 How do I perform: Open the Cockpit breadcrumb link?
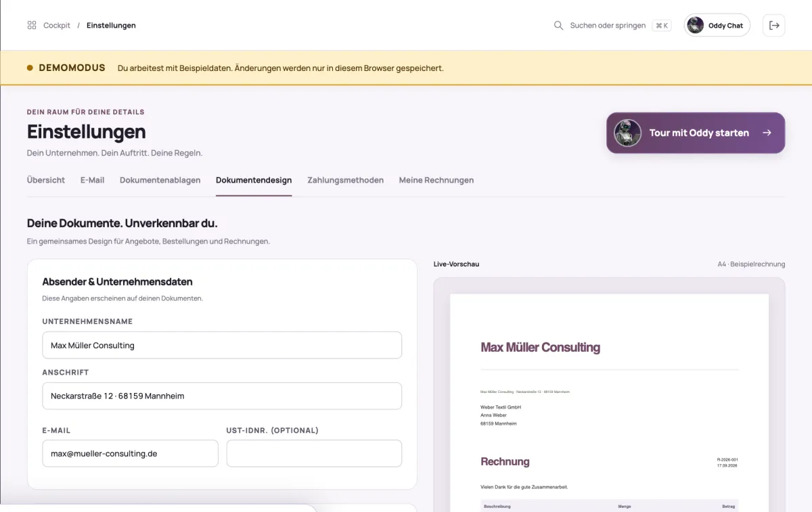click(x=57, y=25)
